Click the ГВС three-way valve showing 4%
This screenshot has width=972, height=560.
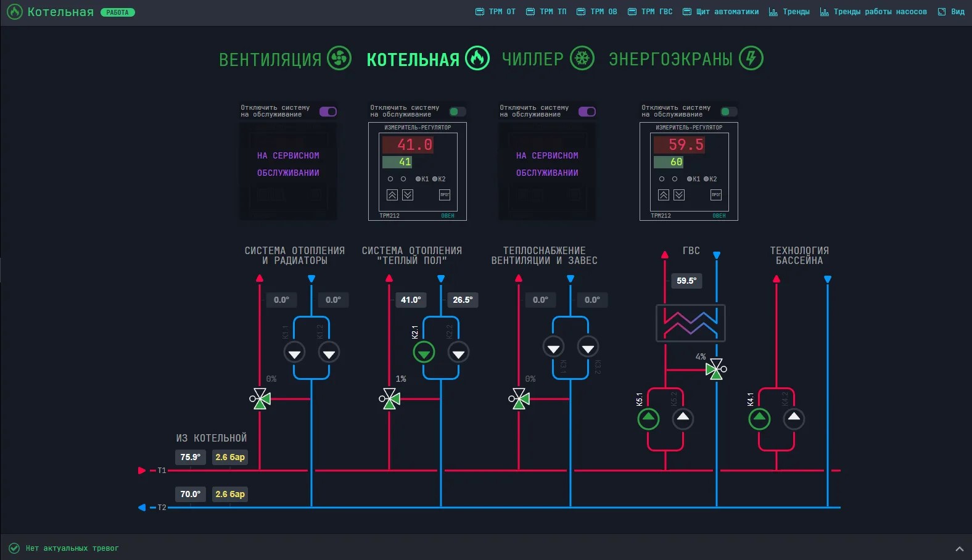pos(716,369)
